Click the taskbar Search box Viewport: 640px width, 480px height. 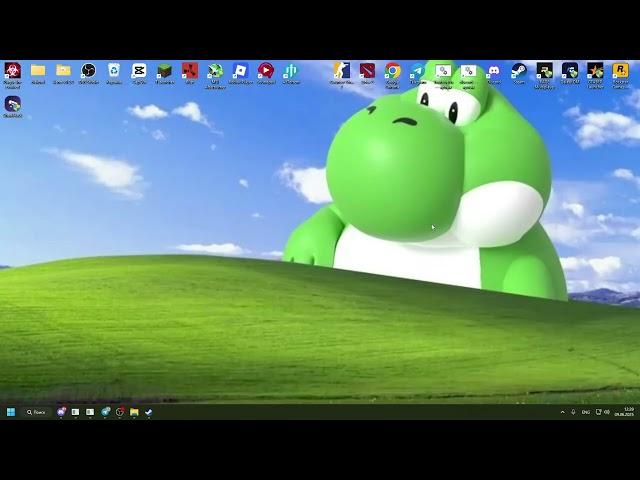(36, 412)
